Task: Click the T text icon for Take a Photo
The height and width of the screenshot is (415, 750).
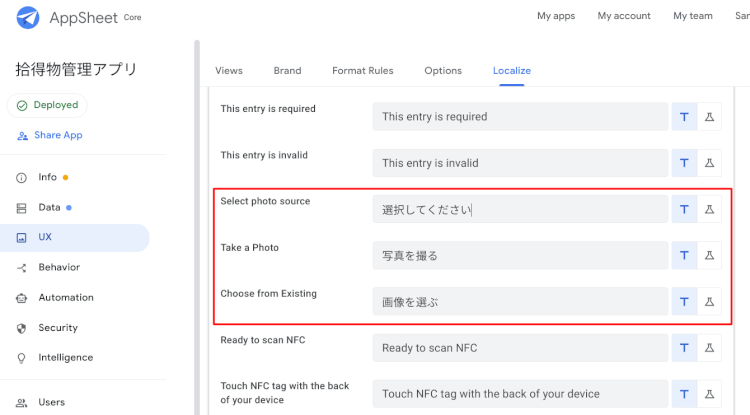Action: 684,255
